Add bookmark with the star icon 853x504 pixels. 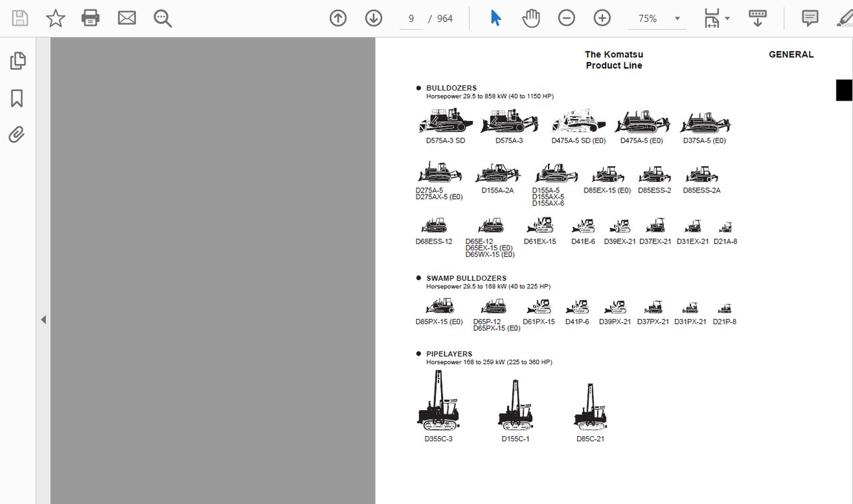pyautogui.click(x=55, y=18)
